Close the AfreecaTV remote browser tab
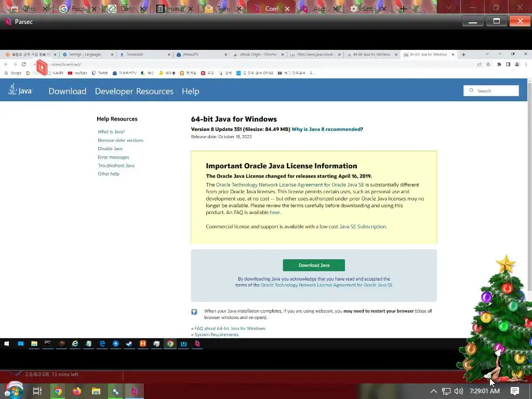This screenshot has width=532, height=399. (225, 55)
